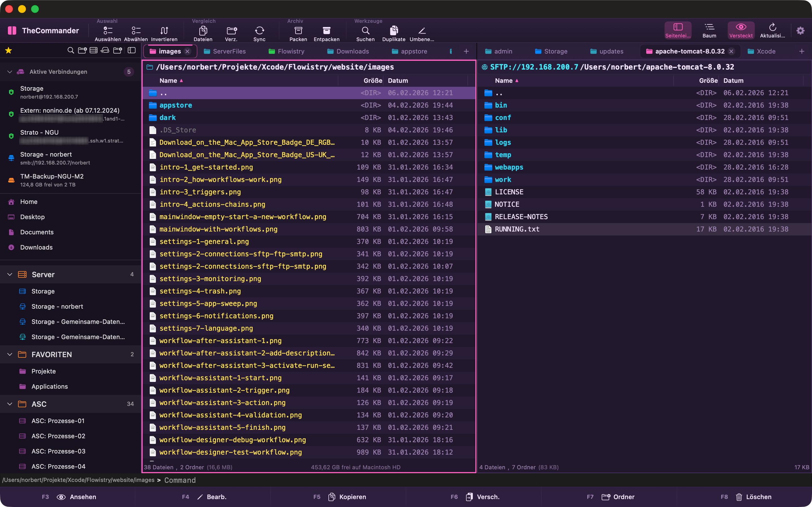
Task: Click the Packen archive icon
Action: point(298,31)
